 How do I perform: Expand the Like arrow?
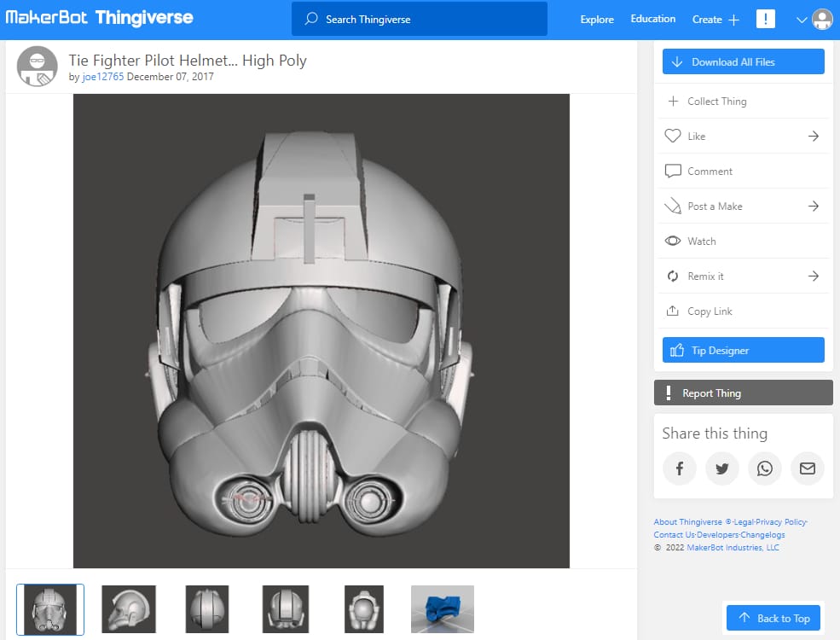814,137
